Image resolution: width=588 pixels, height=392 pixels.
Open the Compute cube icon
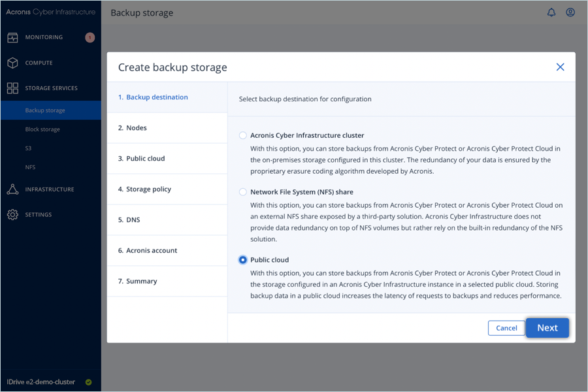tap(12, 63)
